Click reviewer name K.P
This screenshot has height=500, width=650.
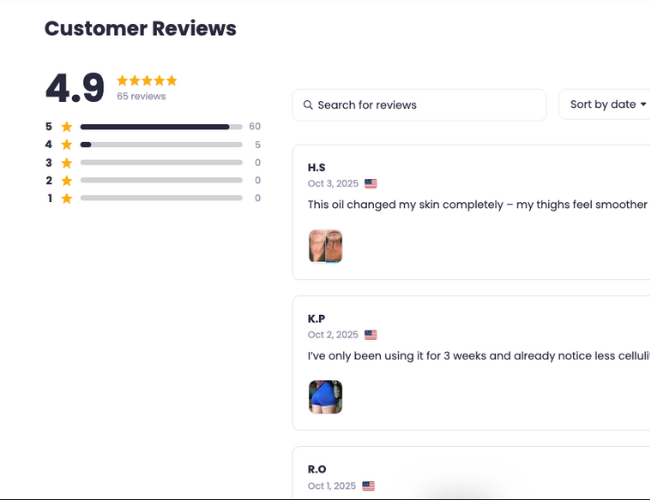317,318
